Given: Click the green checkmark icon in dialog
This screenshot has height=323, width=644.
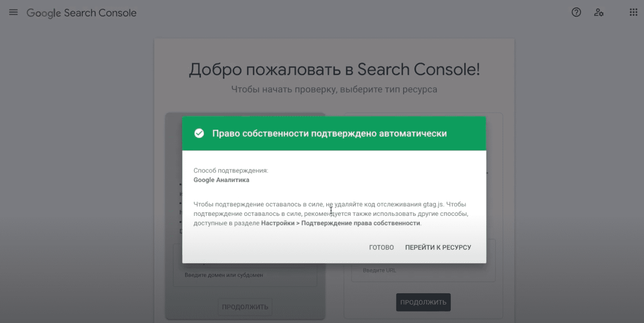Looking at the screenshot, I should click(x=199, y=133).
